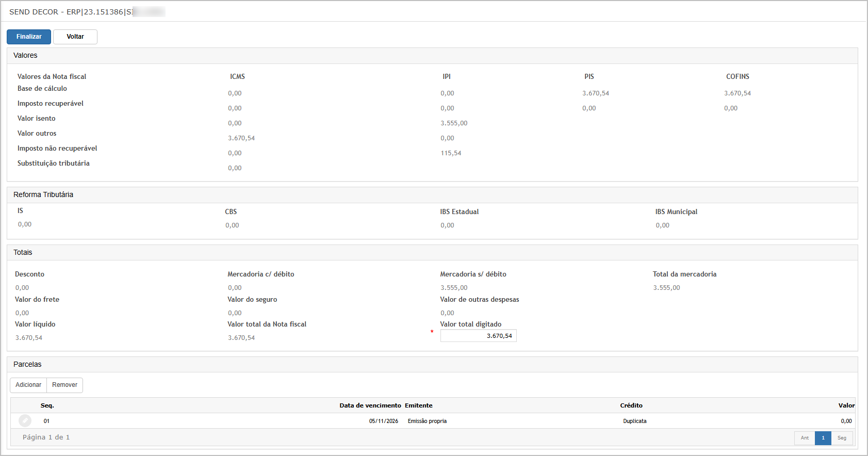Select the due date cell 05/11/2026
Viewport: 868px width, 456px height.
(x=384, y=421)
